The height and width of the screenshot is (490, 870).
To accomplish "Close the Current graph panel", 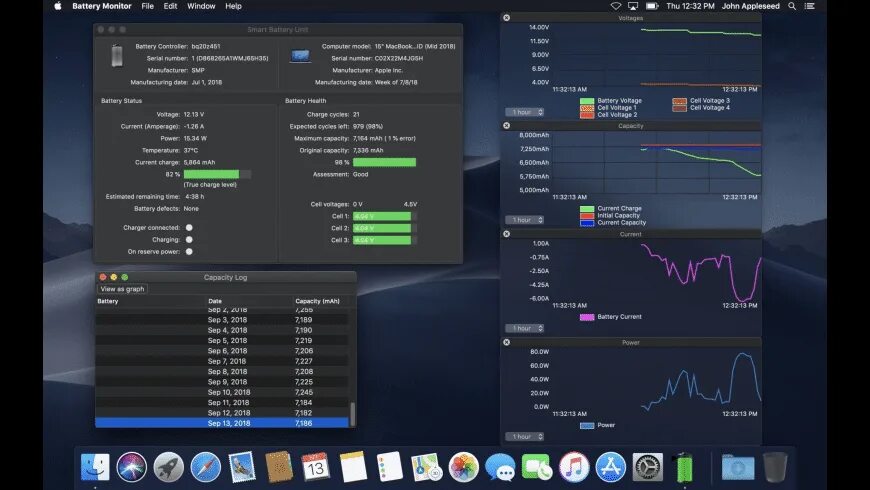I will coord(507,234).
